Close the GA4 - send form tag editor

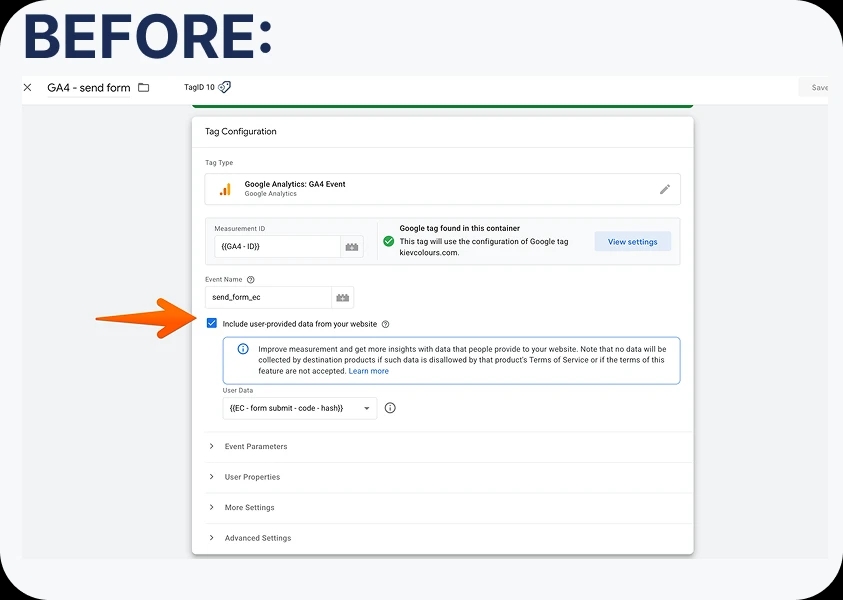pos(28,87)
